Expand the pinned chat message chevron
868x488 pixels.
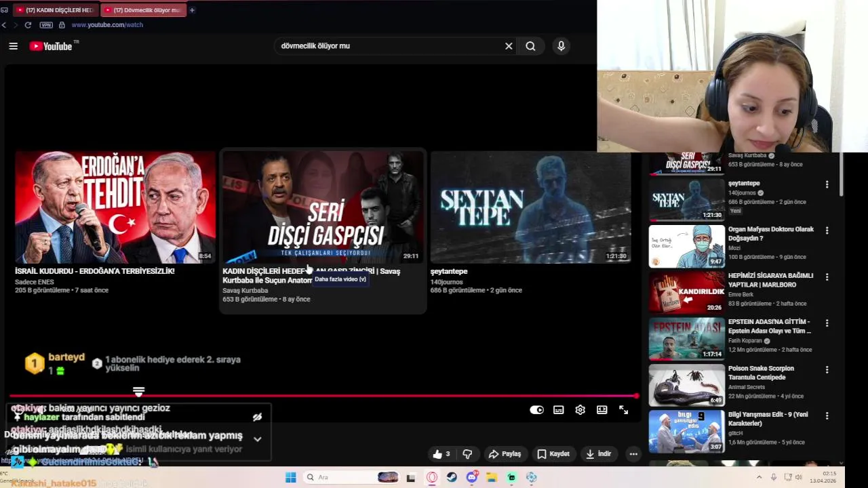pos(257,439)
